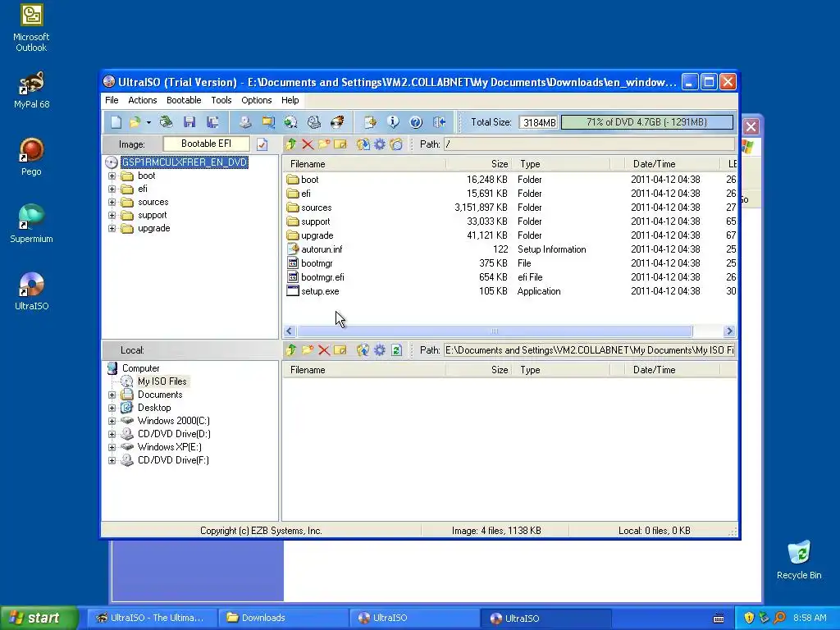
Task: Click the Save As toolbar icon
Action: (x=212, y=122)
